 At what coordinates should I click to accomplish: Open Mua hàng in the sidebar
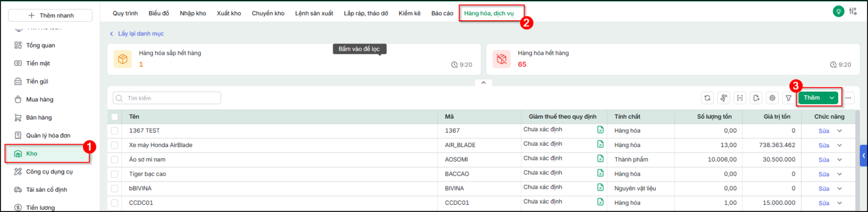point(40,100)
